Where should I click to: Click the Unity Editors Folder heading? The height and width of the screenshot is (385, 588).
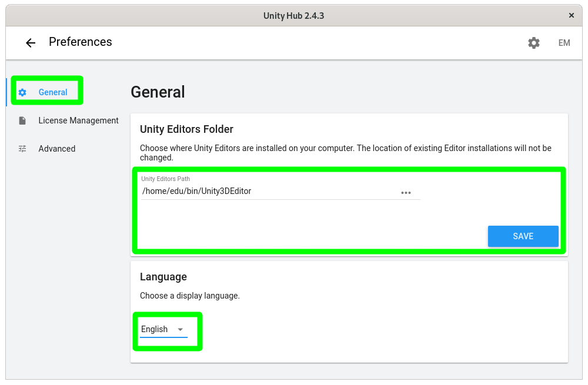pos(186,129)
